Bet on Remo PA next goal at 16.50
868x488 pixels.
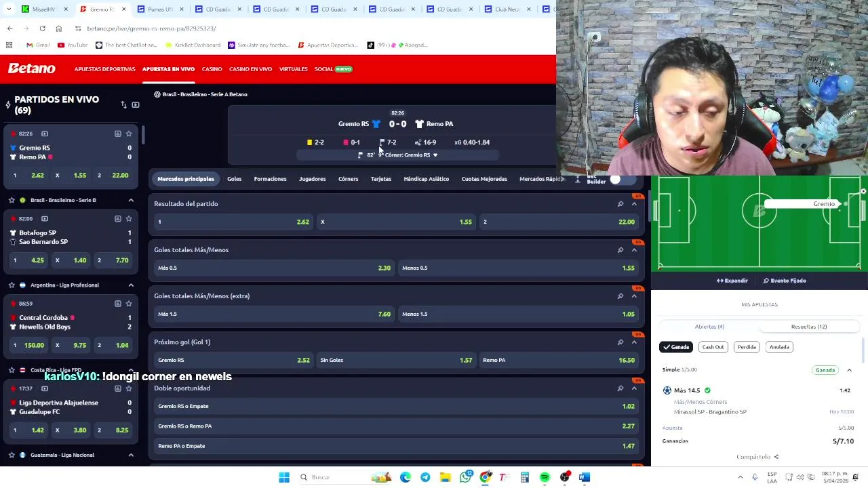[x=559, y=360]
